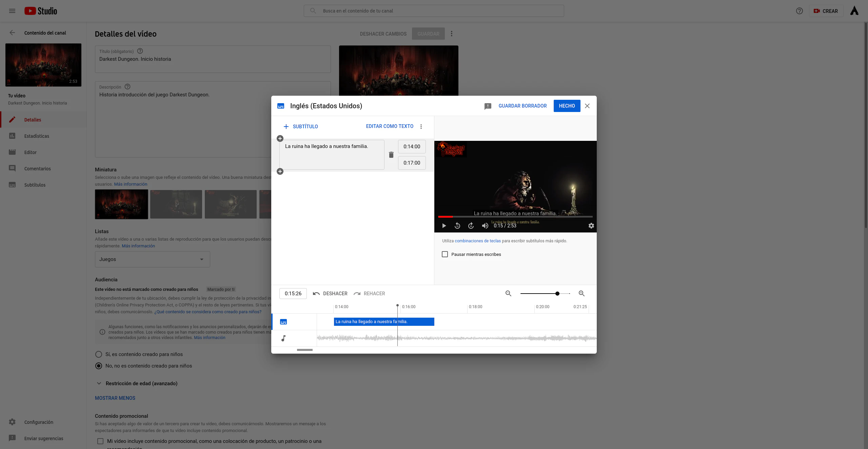
Task: Check the promotional content checkbox
Action: (100, 441)
